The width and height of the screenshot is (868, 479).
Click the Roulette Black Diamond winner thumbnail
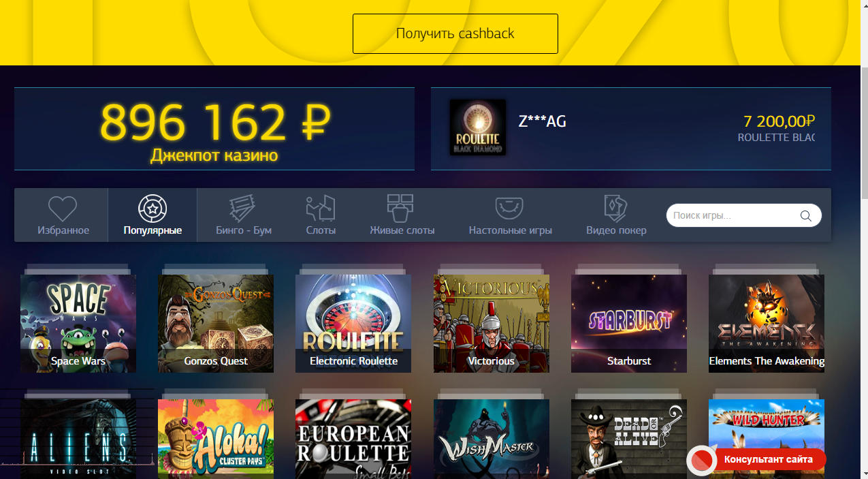coord(478,127)
